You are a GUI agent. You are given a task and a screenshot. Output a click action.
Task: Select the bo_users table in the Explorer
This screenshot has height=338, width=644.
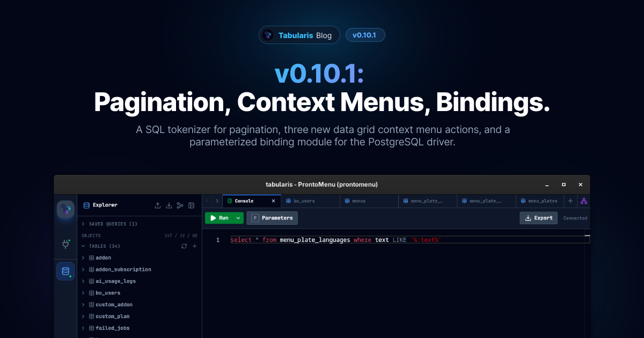pos(108,293)
